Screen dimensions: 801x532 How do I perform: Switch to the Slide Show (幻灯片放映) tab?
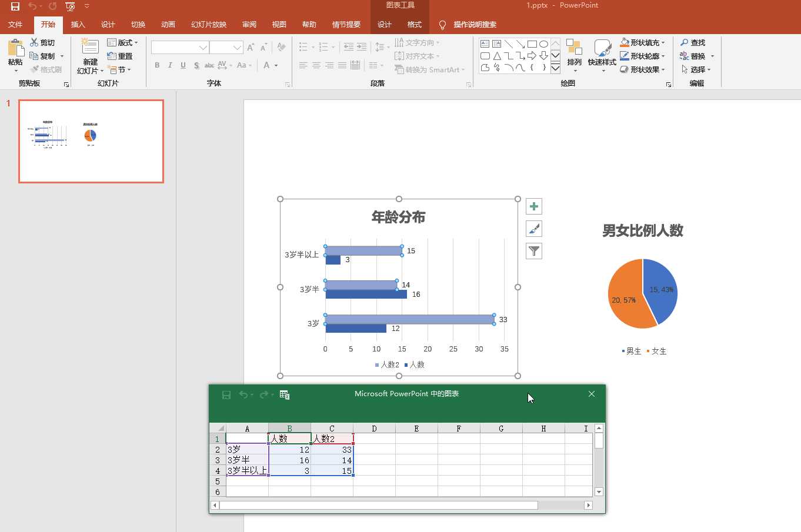tap(209, 25)
